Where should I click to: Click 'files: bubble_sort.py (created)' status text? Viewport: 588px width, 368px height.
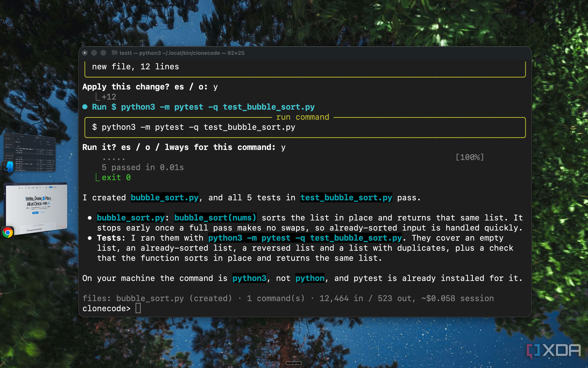pos(157,298)
